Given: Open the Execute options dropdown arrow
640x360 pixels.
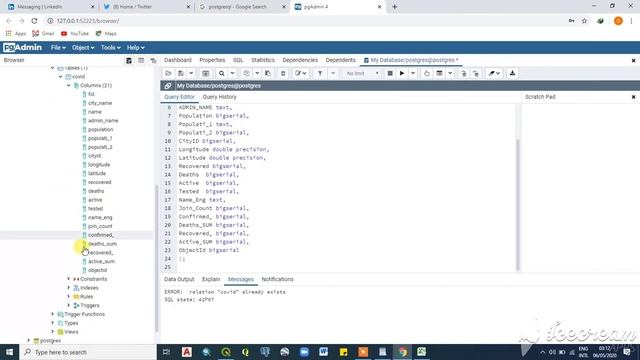Looking at the screenshot, I should pos(413,73).
